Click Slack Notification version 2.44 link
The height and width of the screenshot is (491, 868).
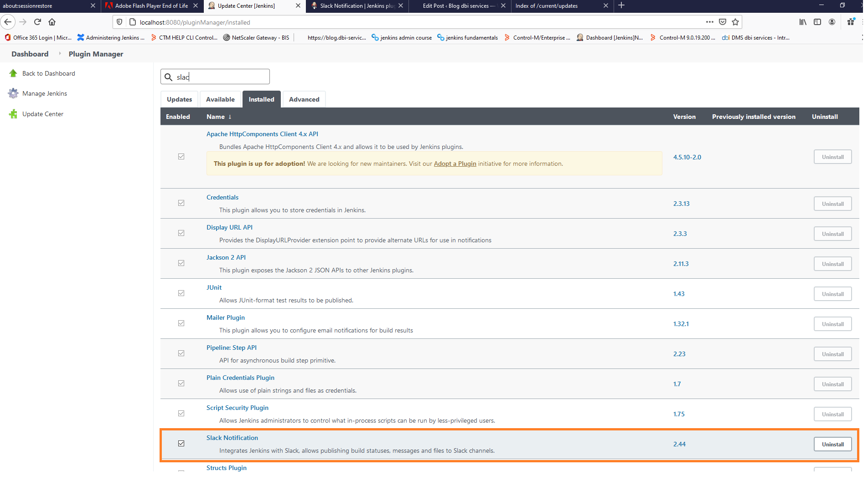(679, 444)
